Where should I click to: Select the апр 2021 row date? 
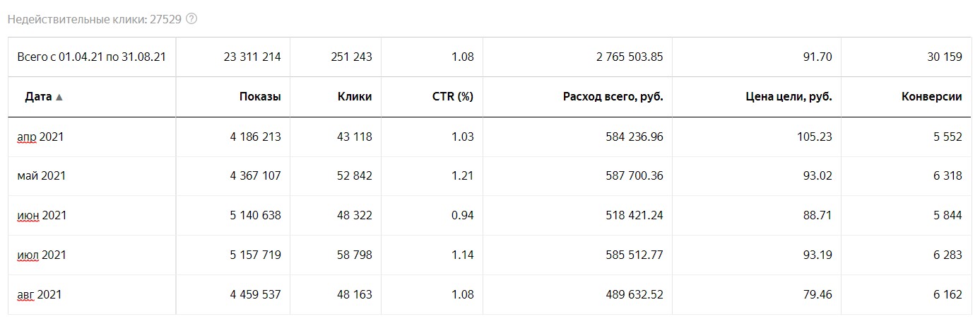coord(40,137)
